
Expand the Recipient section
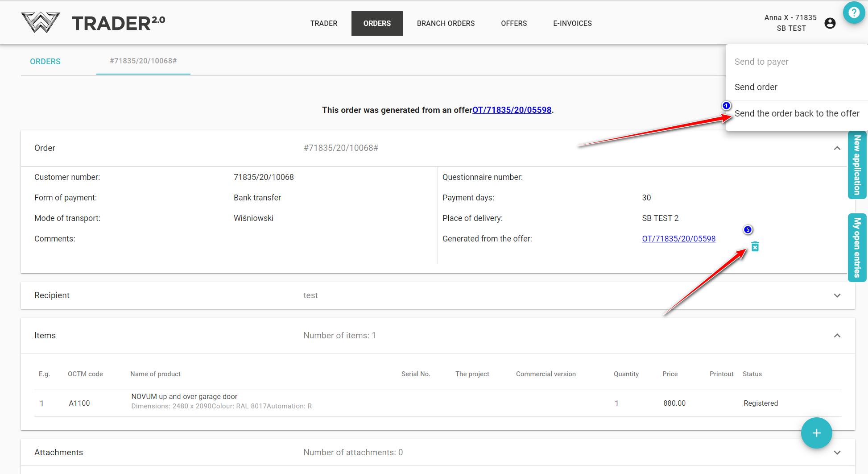tap(837, 295)
